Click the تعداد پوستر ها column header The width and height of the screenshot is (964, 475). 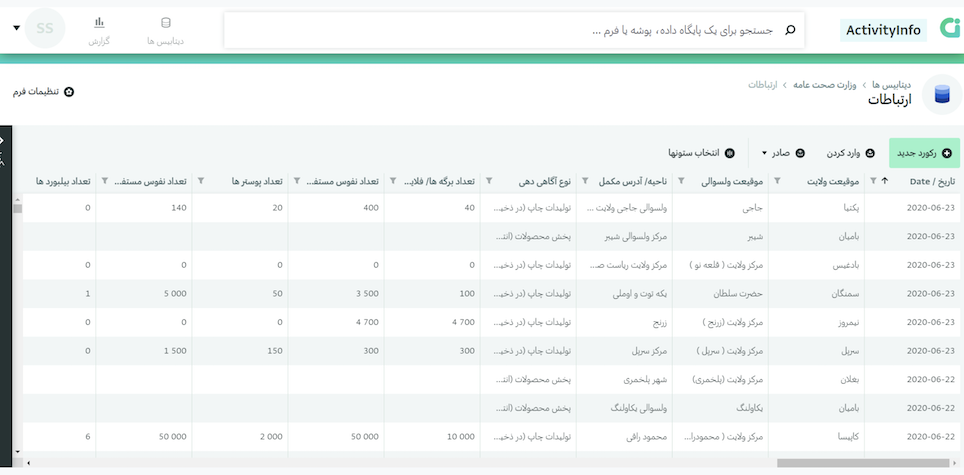pos(257,181)
